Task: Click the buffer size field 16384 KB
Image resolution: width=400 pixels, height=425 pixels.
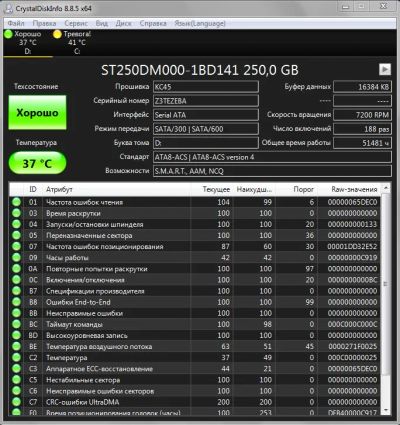Action: [362, 87]
